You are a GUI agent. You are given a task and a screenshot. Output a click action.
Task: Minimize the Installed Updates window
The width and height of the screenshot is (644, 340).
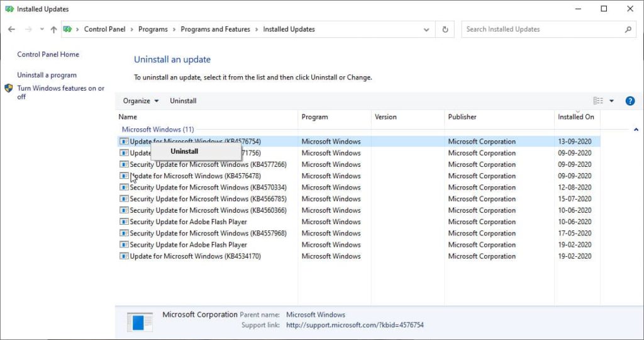[579, 9]
